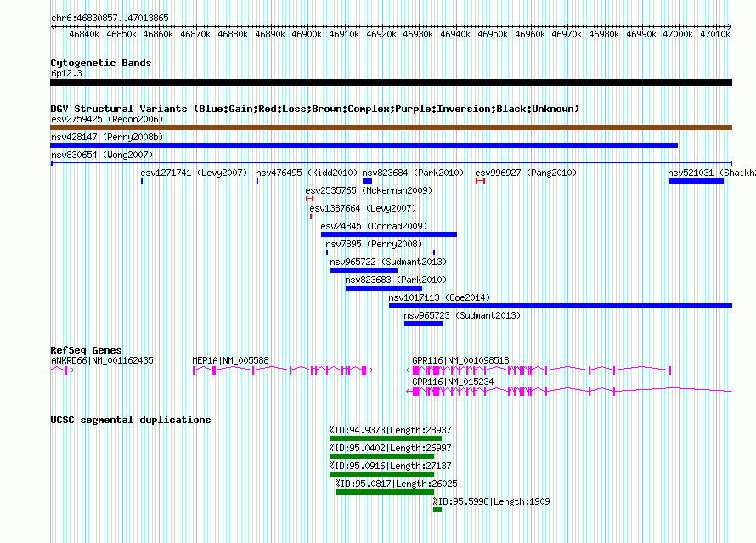Viewport: 756px width, 543px height.
Task: Click the red esv1387664 Levy2007 marker
Action: coord(311,217)
